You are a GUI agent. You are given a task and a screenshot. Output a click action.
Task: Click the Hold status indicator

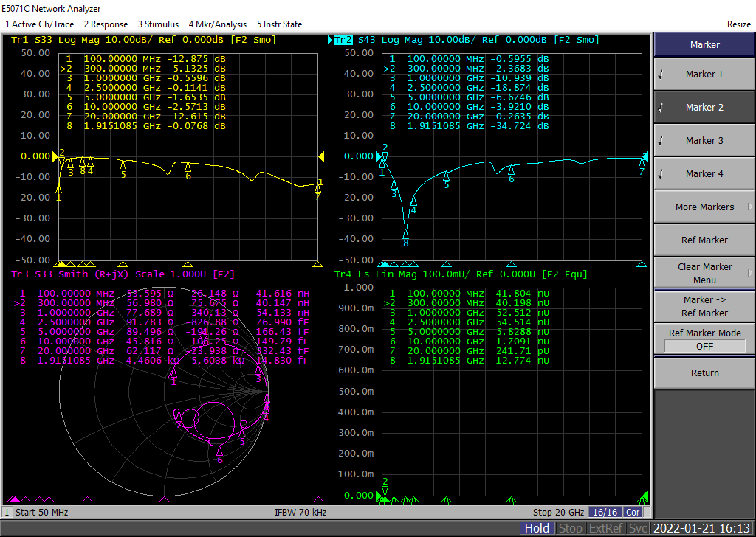[537, 528]
